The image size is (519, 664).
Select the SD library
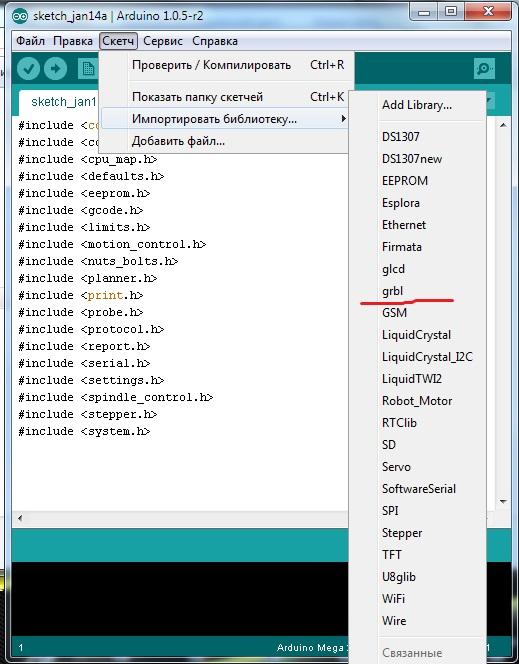click(417, 445)
